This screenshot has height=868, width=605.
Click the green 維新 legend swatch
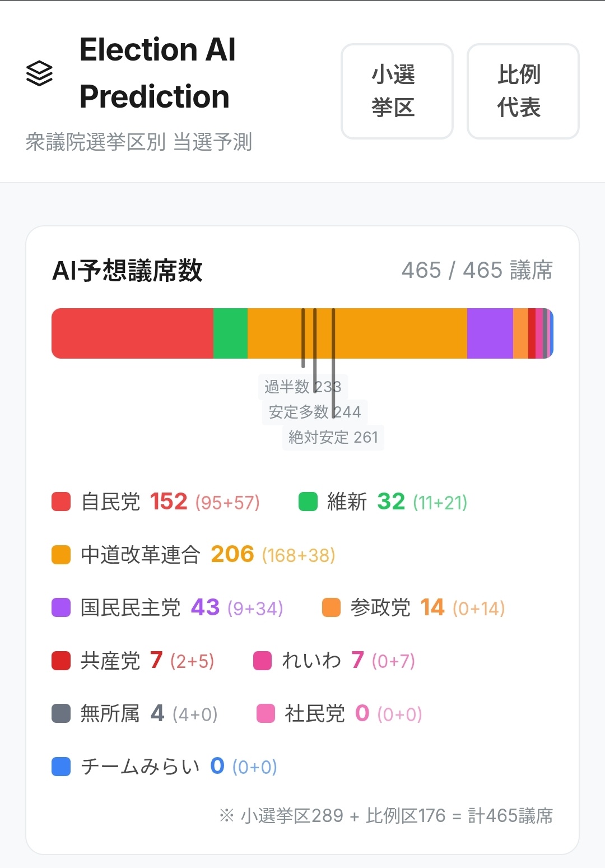coord(308,502)
